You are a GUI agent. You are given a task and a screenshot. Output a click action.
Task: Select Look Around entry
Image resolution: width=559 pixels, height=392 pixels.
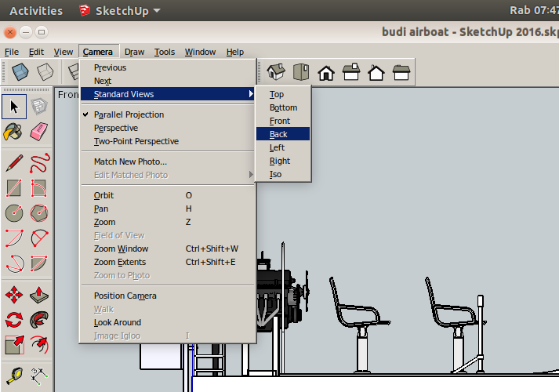click(x=167, y=322)
